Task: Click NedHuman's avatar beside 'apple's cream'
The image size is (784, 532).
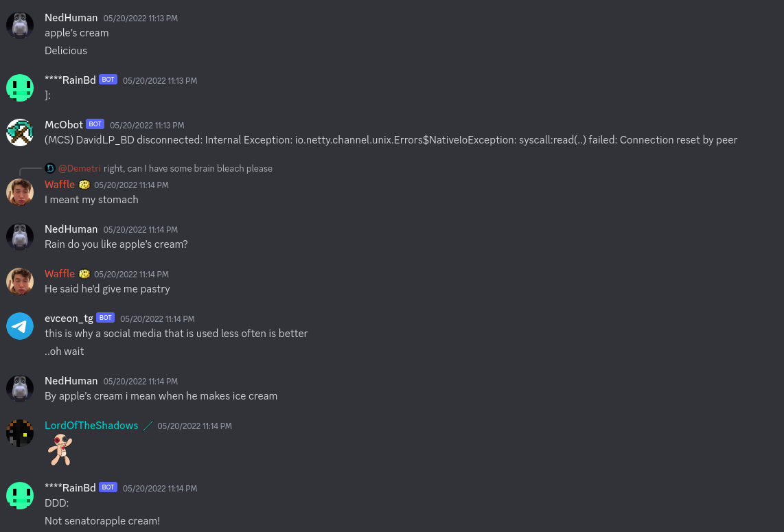Action: pyautogui.click(x=20, y=25)
